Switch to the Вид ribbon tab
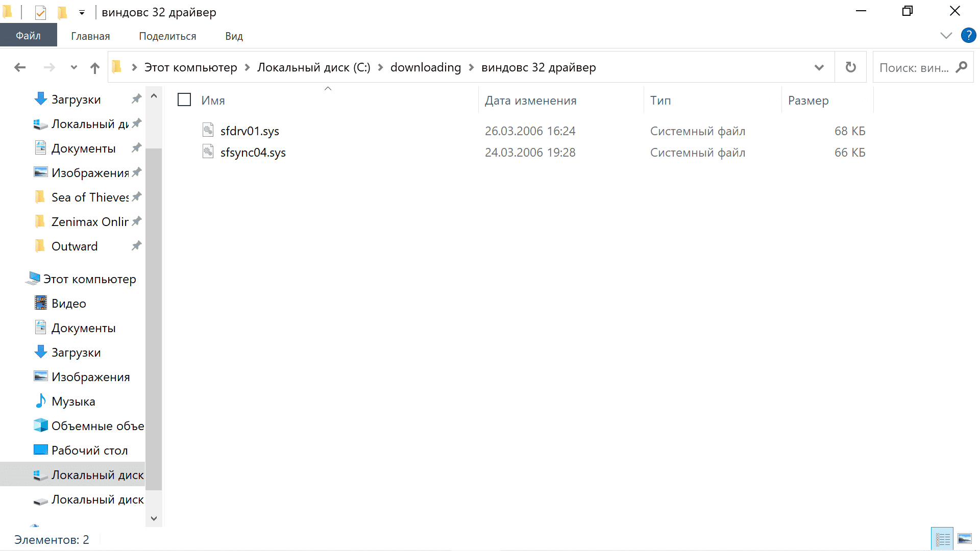The image size is (980, 551). pyautogui.click(x=234, y=36)
